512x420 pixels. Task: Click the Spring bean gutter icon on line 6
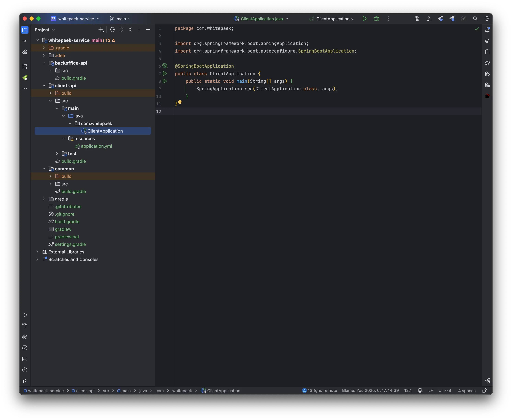coord(165,66)
